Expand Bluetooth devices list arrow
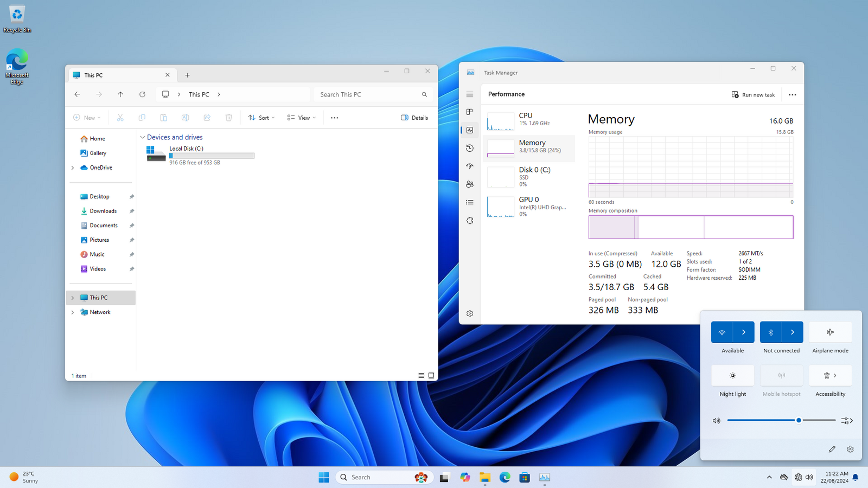Screen dimensions: 868x488 coord(793,332)
